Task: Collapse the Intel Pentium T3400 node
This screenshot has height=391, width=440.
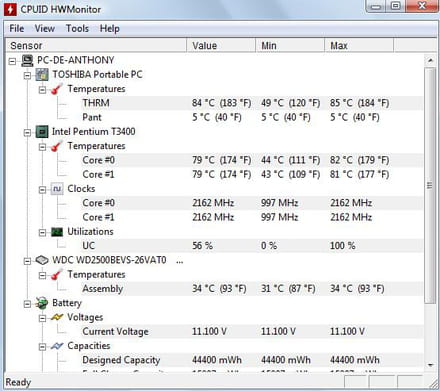Action: click(27, 133)
